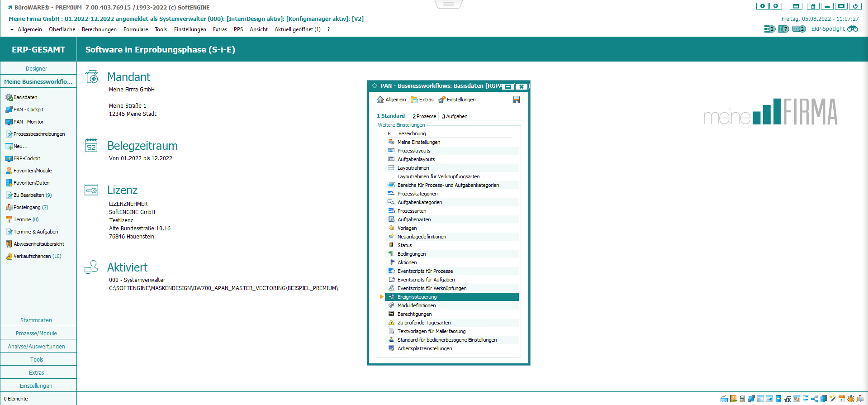Click Aktuell geöffnet (1) in menu bar
Viewport: 868px width, 405px height.
(297, 29)
